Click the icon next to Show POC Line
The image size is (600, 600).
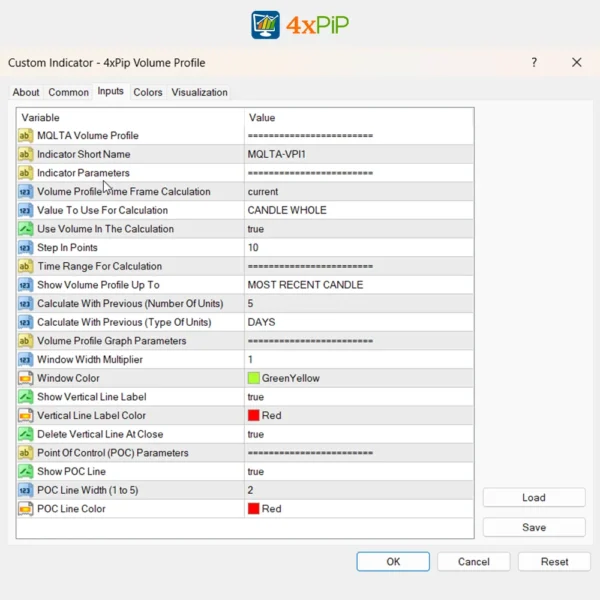26,471
